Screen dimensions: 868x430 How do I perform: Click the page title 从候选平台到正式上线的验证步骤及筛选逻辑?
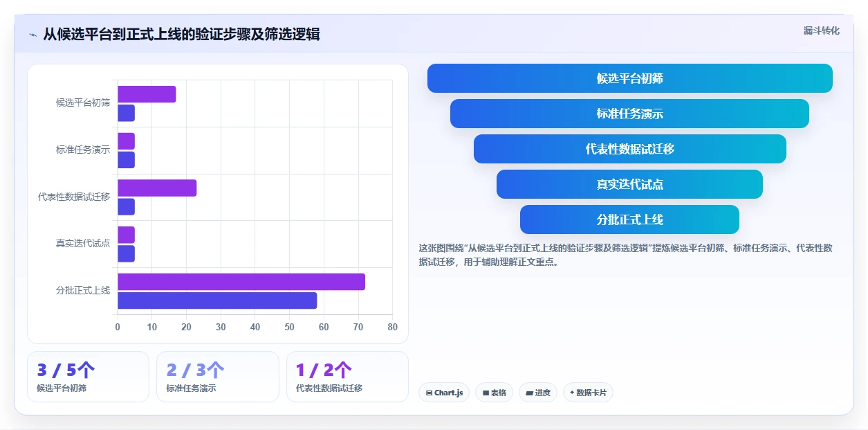coord(181,34)
